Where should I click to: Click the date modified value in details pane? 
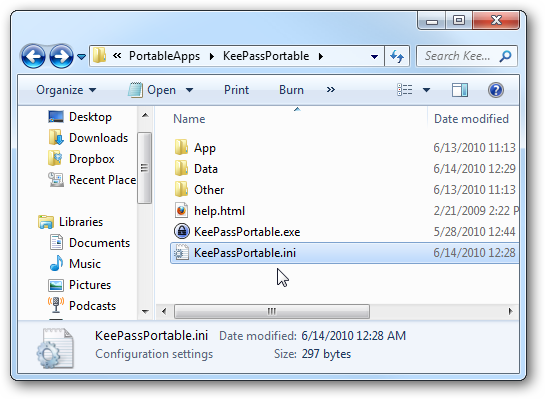(353, 336)
